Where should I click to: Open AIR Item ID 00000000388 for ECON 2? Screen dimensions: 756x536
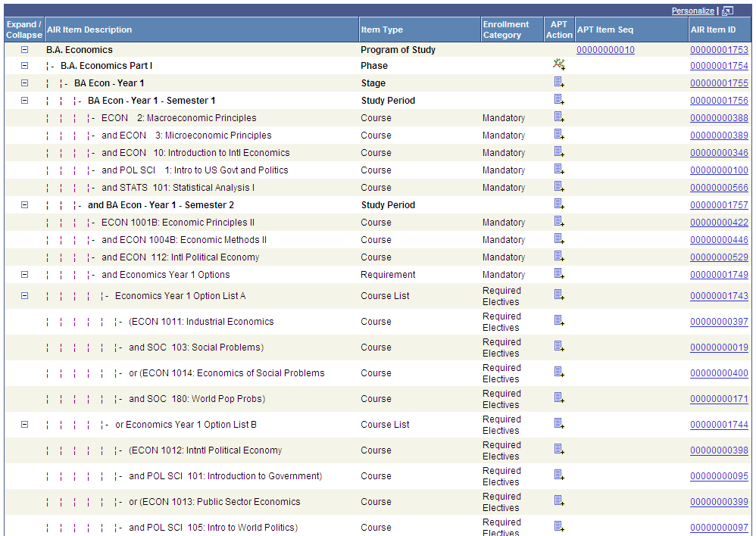[x=719, y=117]
